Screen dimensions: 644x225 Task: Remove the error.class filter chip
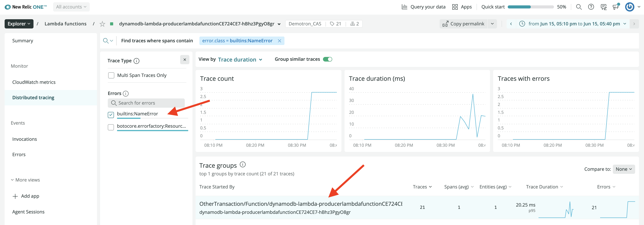pyautogui.click(x=279, y=41)
